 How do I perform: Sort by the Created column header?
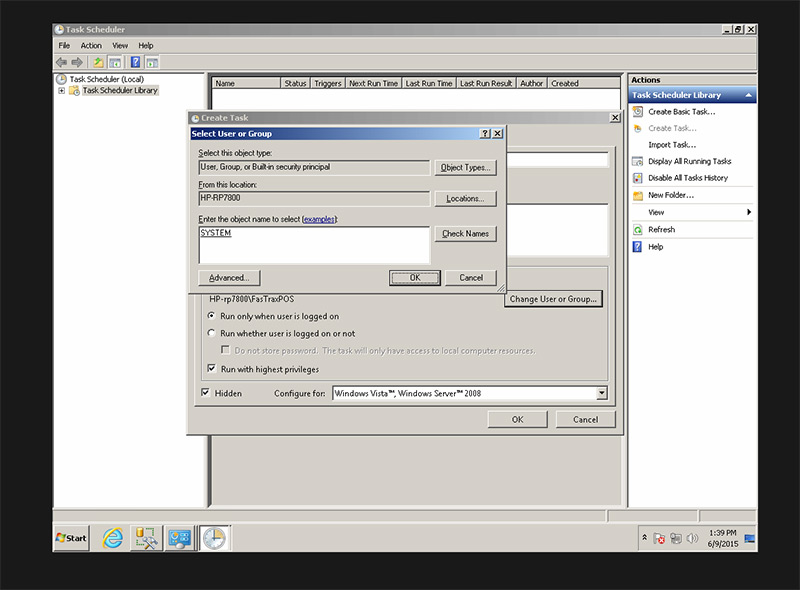[x=584, y=83]
